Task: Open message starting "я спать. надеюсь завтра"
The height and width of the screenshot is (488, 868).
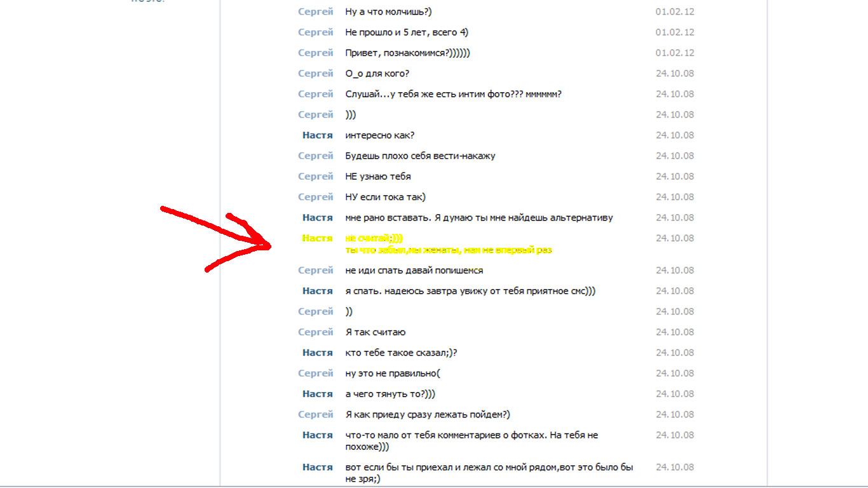Action: click(470, 291)
